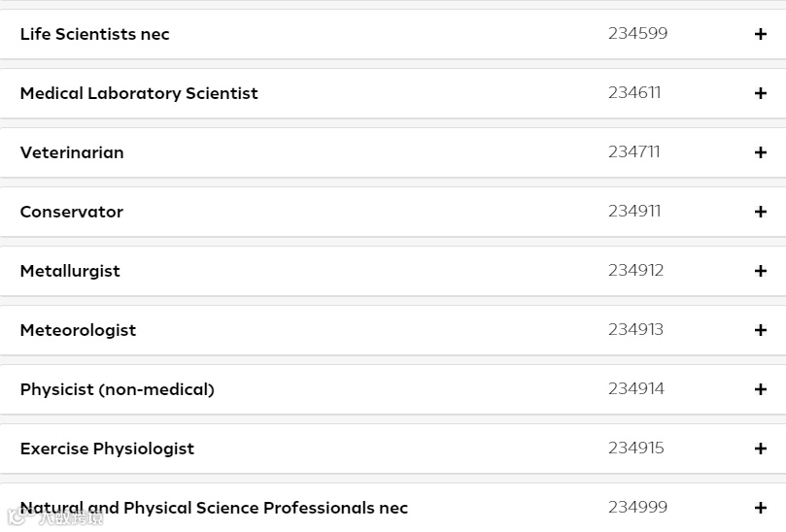Image resolution: width=786 pixels, height=532 pixels.
Task: Click the Medical Laboratory Scientist title
Action: [x=139, y=93]
